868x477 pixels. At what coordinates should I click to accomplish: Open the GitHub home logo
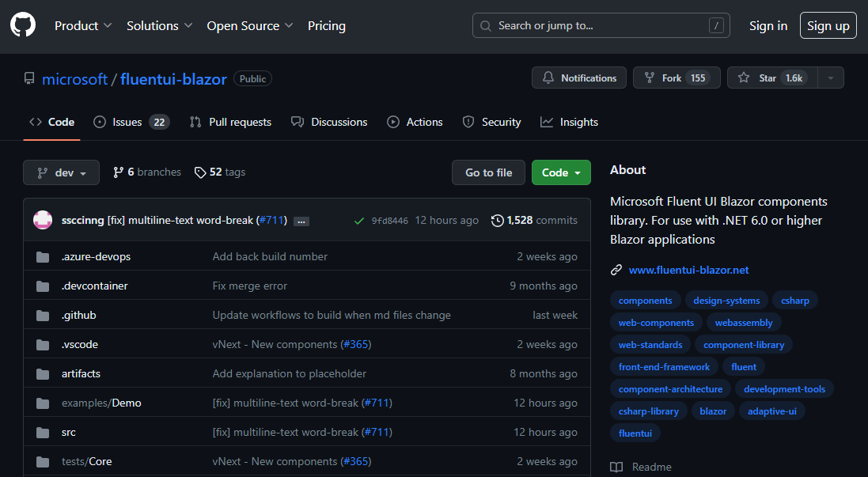(23, 25)
